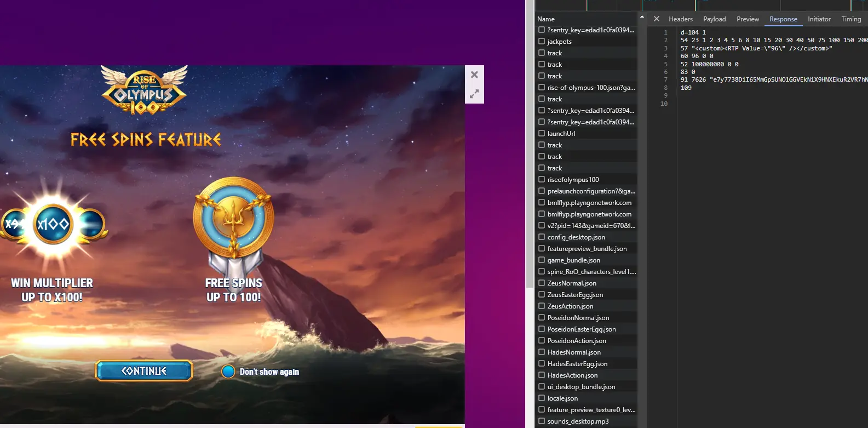Image resolution: width=868 pixels, height=428 pixels.
Task: Close the request details panel
Action: click(657, 19)
